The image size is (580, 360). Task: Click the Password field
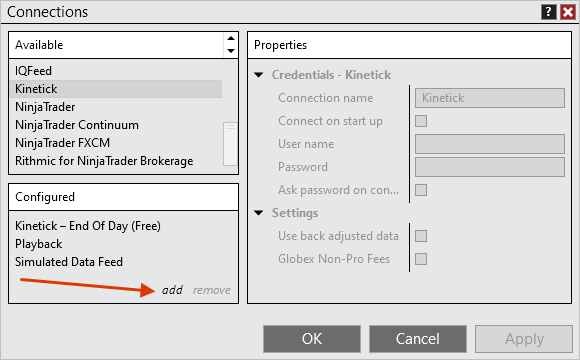[x=490, y=167]
